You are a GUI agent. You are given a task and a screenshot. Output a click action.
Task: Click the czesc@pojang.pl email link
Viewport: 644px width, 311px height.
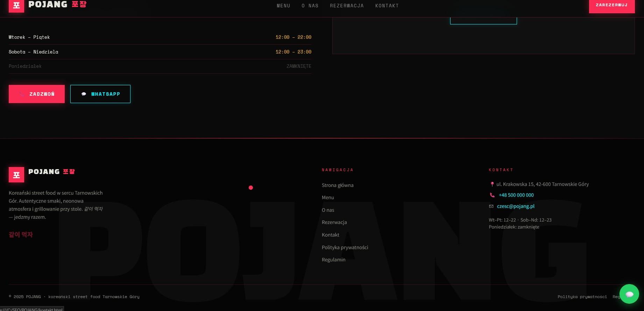point(516,206)
